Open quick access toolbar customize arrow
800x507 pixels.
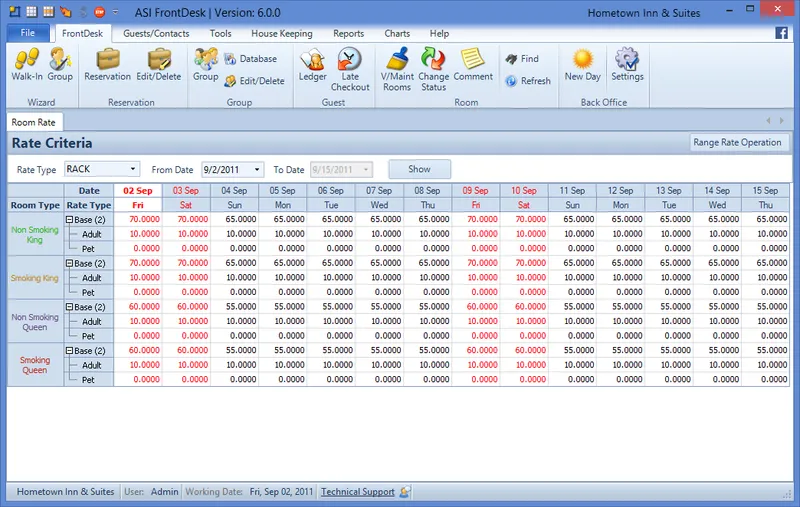coord(115,12)
